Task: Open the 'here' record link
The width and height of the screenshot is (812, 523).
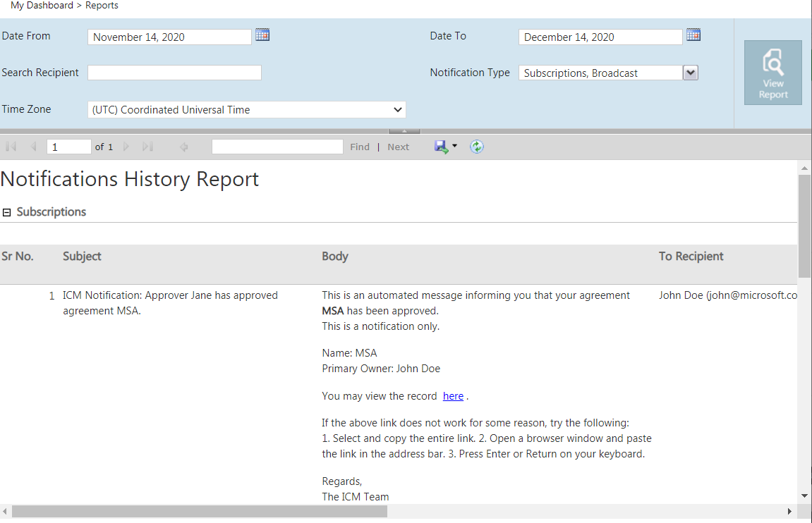Action: (453, 396)
